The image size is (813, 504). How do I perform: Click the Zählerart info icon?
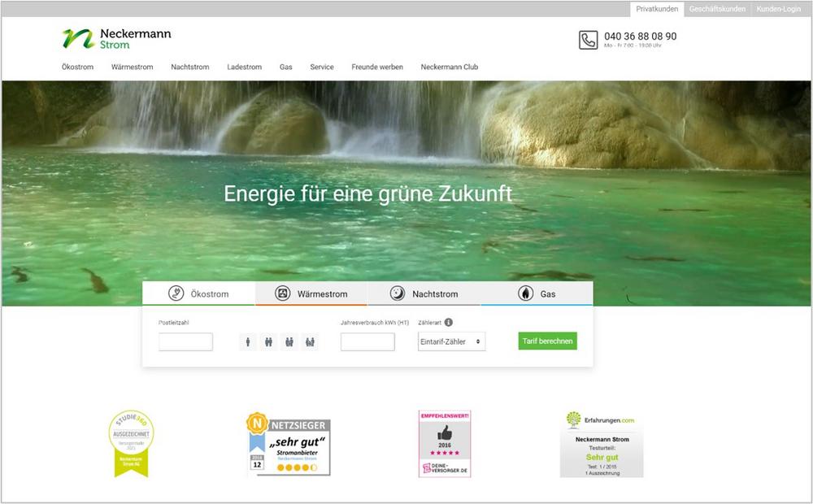tap(449, 323)
